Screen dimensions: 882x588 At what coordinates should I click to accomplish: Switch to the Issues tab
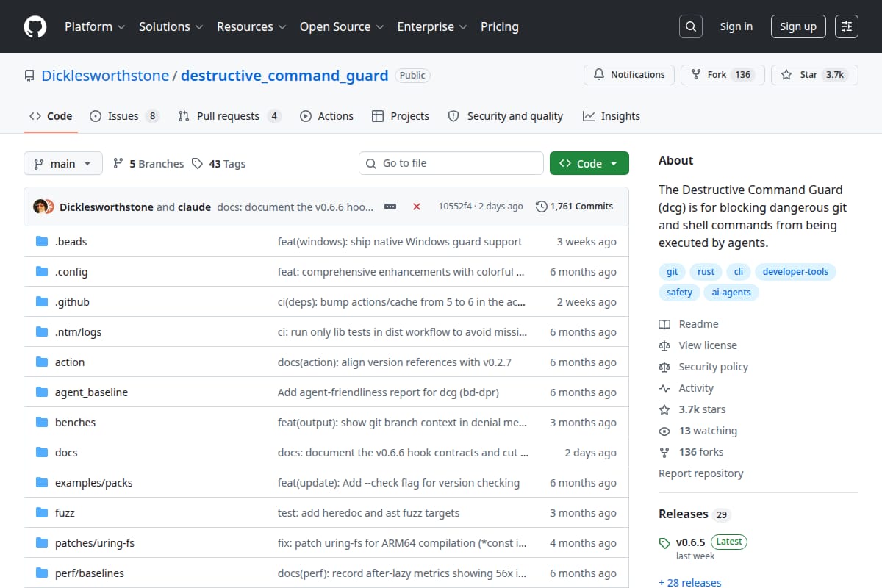click(x=124, y=116)
